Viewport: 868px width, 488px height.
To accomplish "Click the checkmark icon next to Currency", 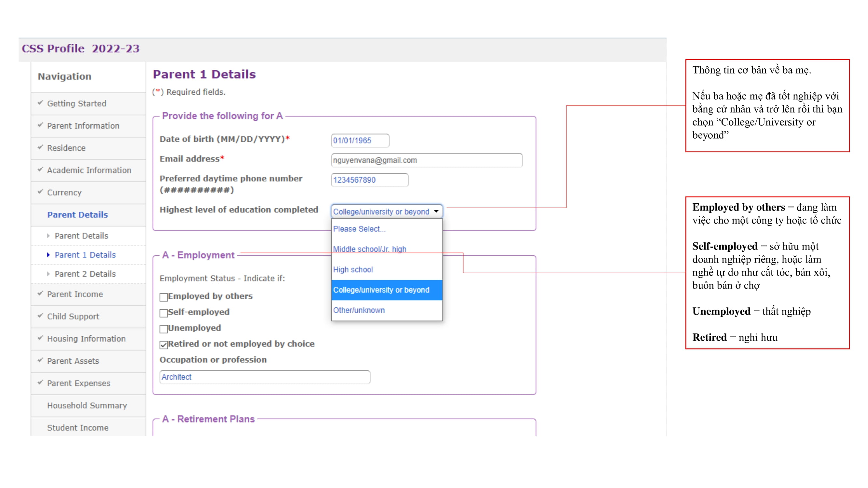I will [40, 192].
